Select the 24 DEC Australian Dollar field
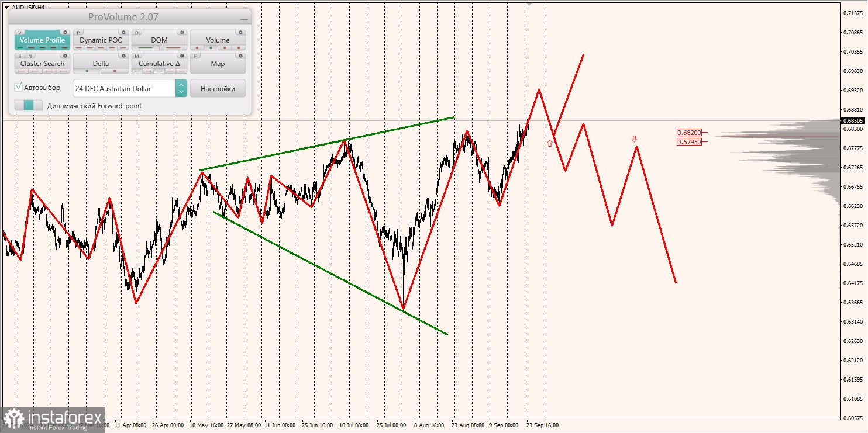The height and width of the screenshot is (433, 868). coord(124,88)
